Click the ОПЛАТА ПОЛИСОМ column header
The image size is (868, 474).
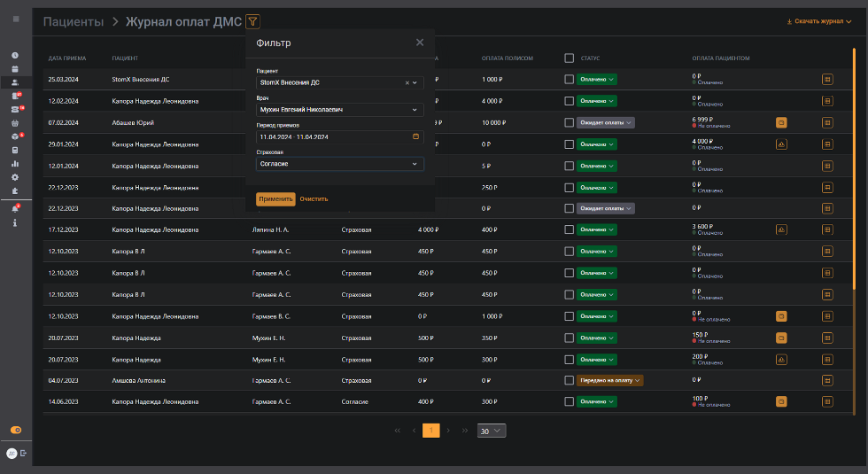[507, 58]
